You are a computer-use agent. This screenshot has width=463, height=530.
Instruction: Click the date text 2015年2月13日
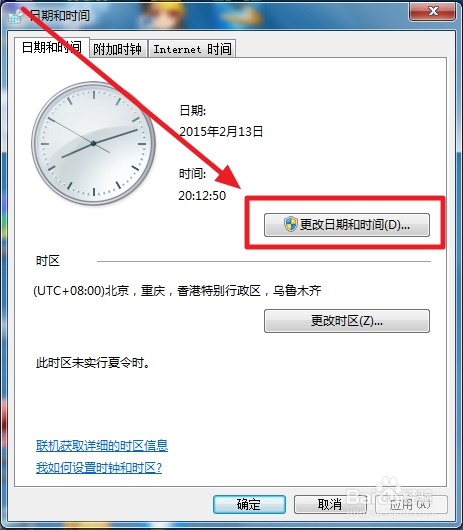pyautogui.click(x=221, y=131)
